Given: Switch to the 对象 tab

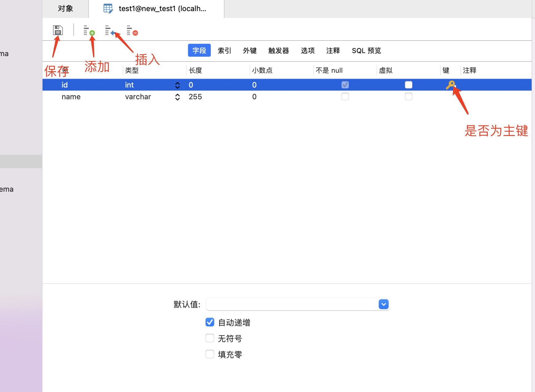Looking at the screenshot, I should (65, 8).
